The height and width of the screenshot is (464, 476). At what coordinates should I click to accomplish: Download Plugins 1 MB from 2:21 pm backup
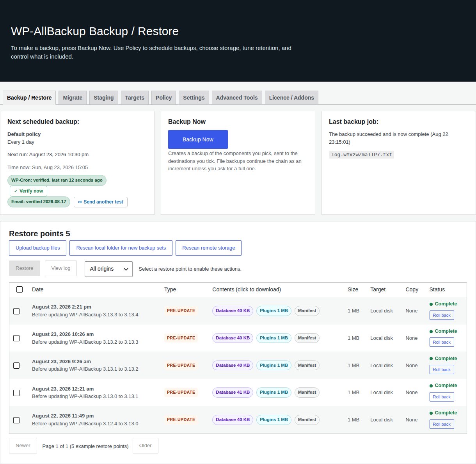pyautogui.click(x=274, y=311)
